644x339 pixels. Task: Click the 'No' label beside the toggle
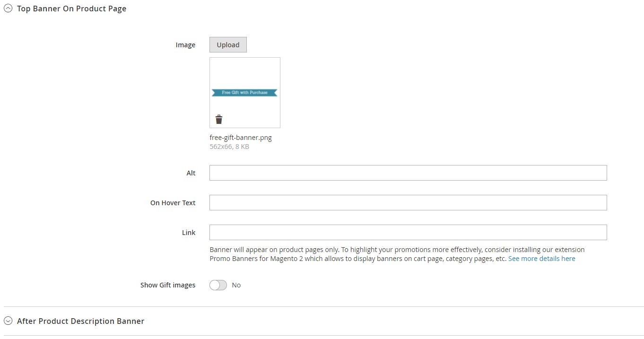click(x=236, y=285)
